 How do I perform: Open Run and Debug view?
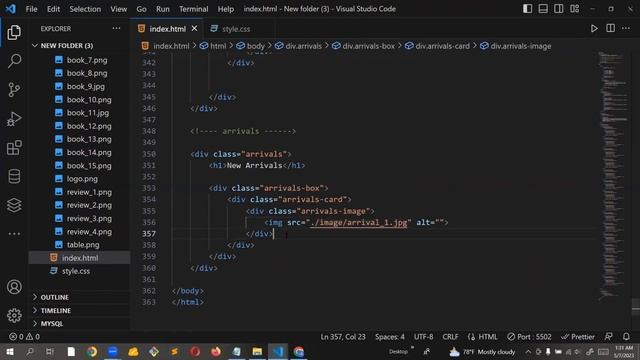(14, 119)
